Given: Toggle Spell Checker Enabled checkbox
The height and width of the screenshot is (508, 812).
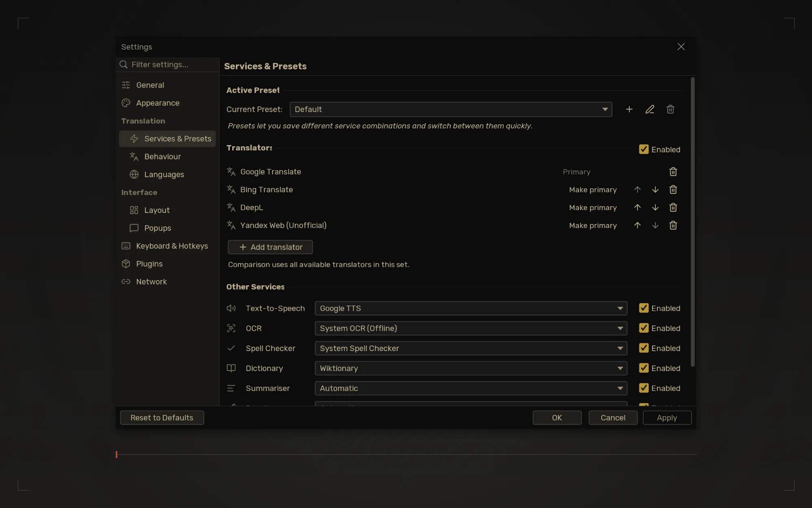Looking at the screenshot, I should [x=644, y=348].
